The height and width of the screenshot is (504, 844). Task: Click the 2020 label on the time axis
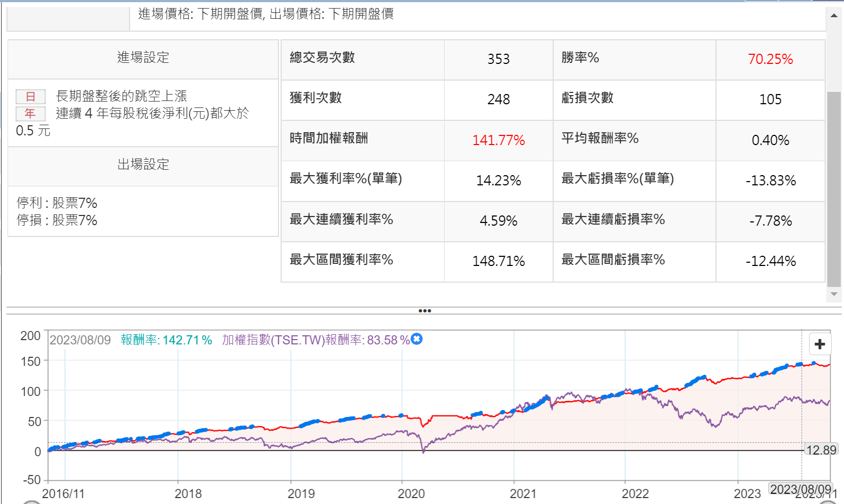(411, 493)
